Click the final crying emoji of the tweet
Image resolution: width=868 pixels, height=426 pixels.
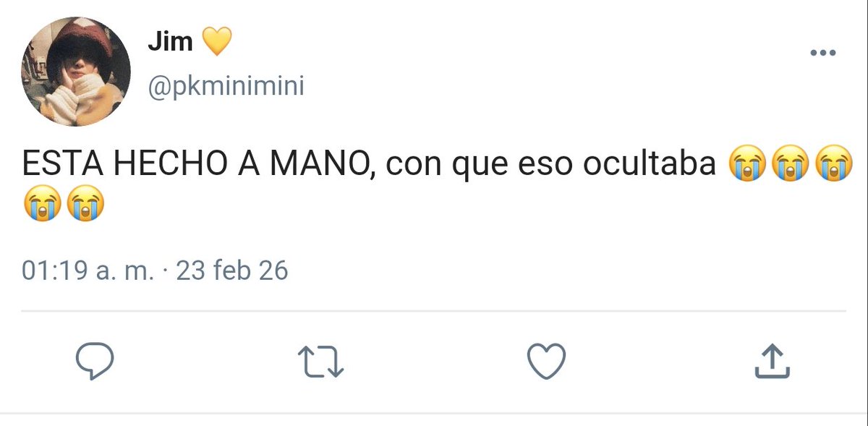pyautogui.click(x=85, y=205)
